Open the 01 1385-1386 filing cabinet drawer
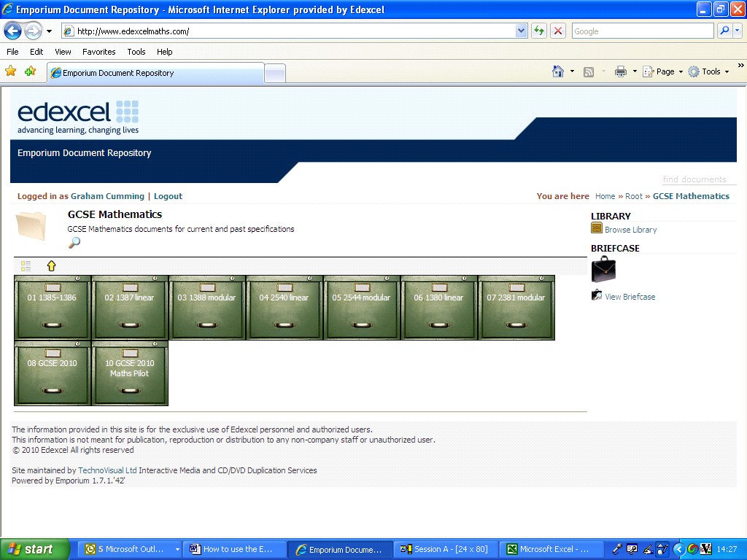 (52, 307)
